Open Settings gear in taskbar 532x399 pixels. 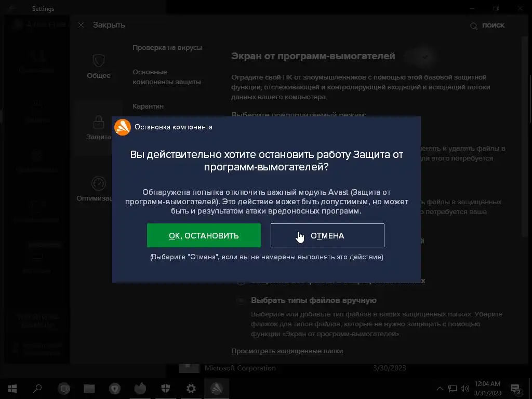point(191,389)
